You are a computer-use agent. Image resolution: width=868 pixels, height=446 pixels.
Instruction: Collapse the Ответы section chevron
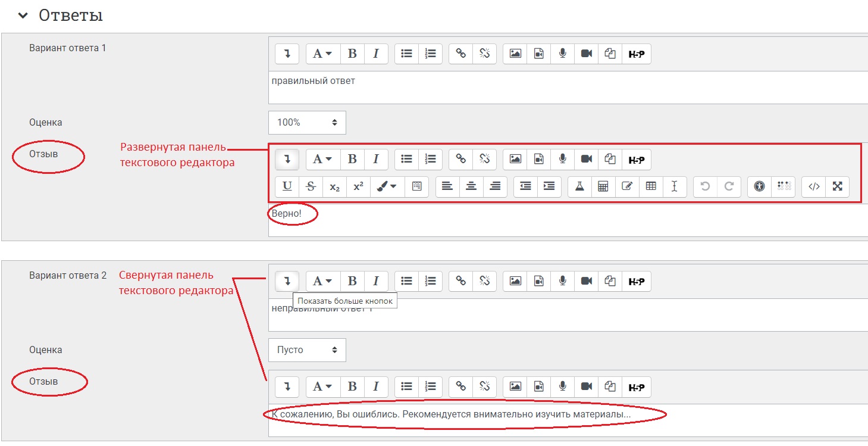point(23,16)
